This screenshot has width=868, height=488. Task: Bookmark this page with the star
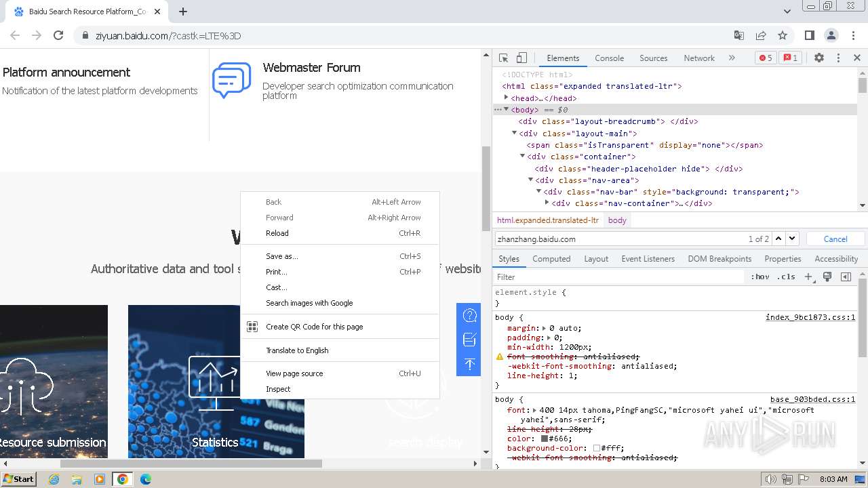[783, 35]
